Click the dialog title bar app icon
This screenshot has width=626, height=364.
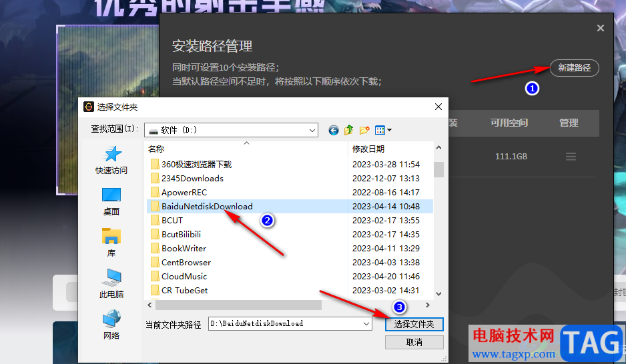coord(88,107)
